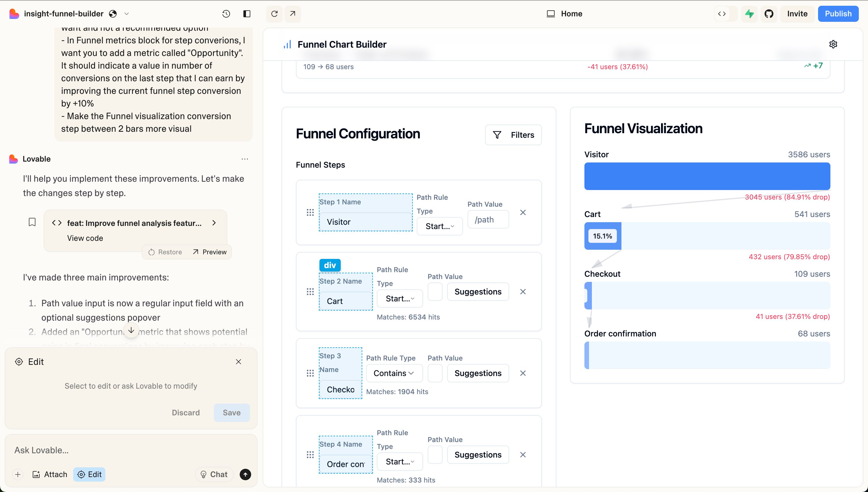Open the Lovable message options ellipsis
Screen dimensions: 868x492
(x=245, y=159)
